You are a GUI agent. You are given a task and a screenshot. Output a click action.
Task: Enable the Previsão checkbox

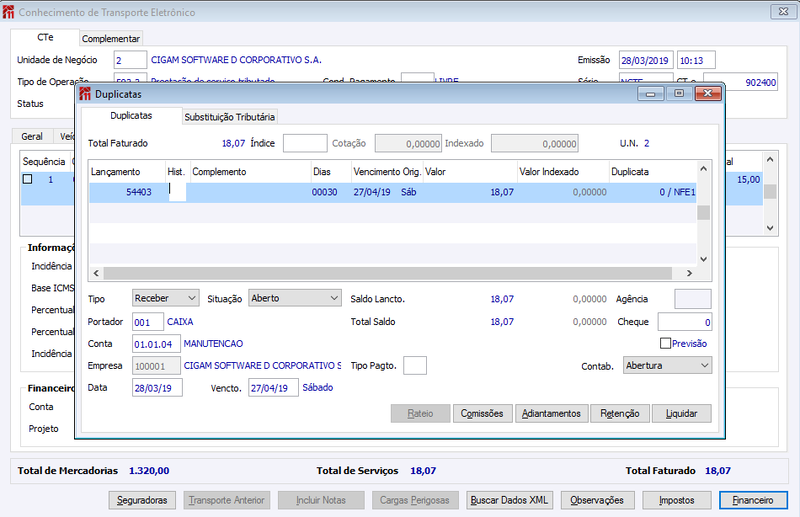665,343
